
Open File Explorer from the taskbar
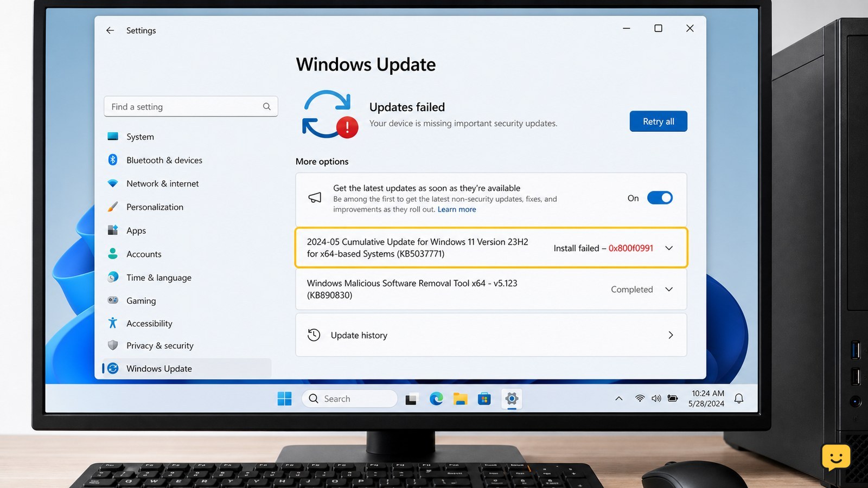[461, 399]
